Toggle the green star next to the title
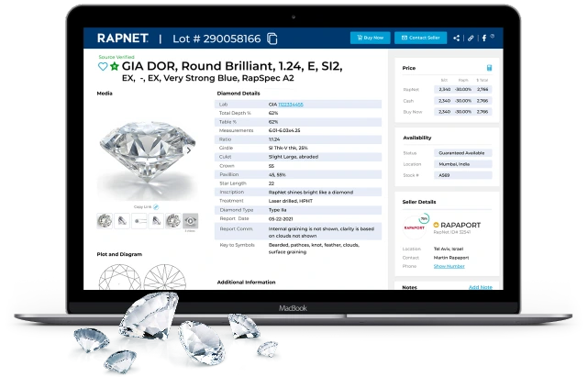The height and width of the screenshot is (377, 588). pos(115,66)
